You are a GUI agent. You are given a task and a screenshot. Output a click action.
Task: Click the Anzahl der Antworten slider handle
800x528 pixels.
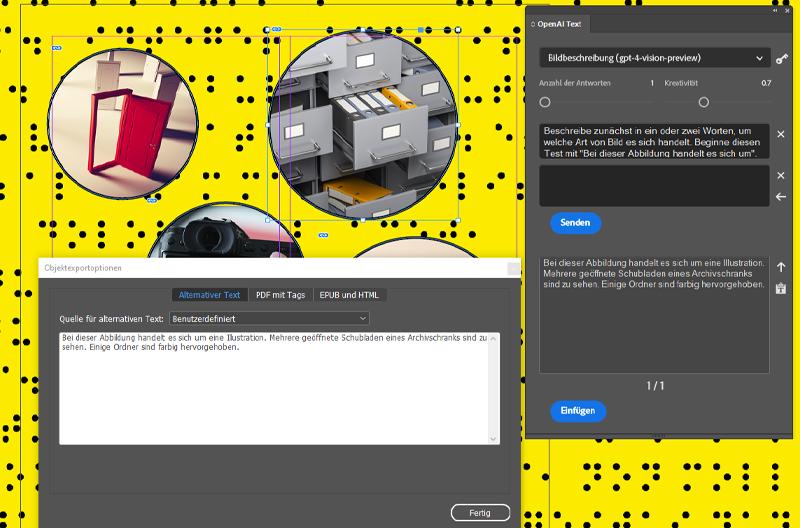pos(545,102)
